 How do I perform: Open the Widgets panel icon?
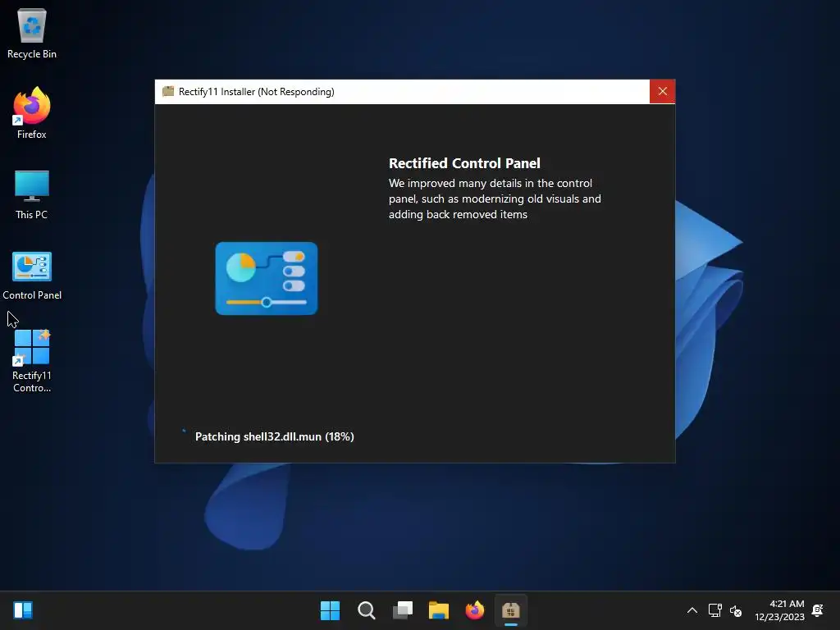point(23,610)
